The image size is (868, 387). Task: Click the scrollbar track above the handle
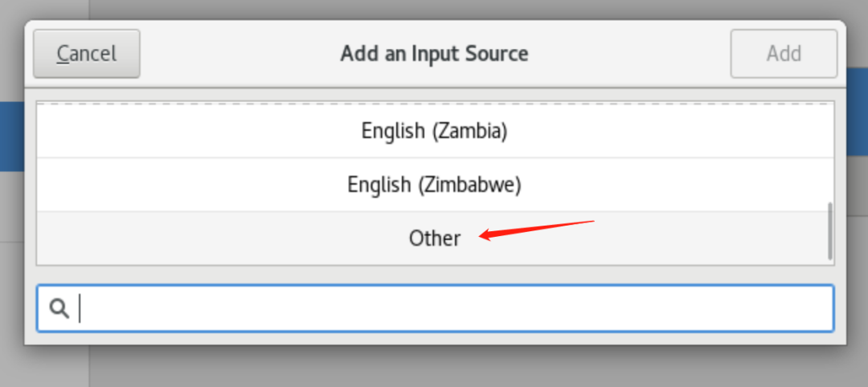(x=829, y=152)
